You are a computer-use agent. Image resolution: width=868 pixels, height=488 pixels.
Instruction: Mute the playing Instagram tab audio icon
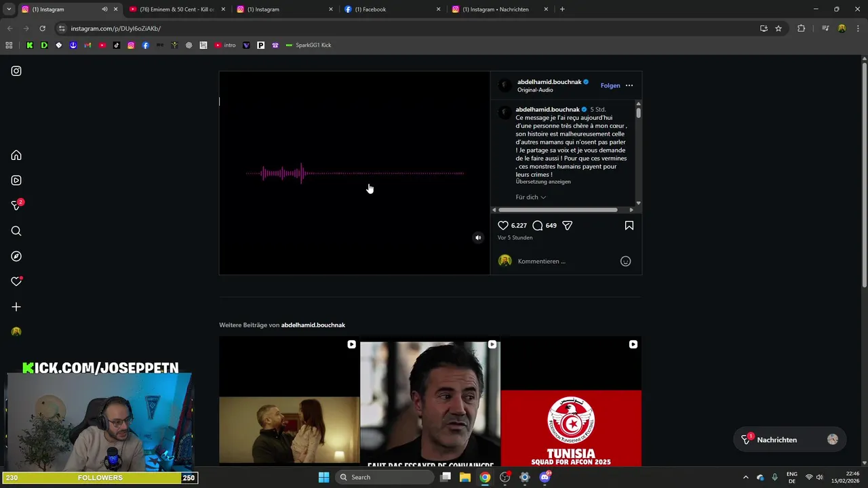tap(104, 9)
